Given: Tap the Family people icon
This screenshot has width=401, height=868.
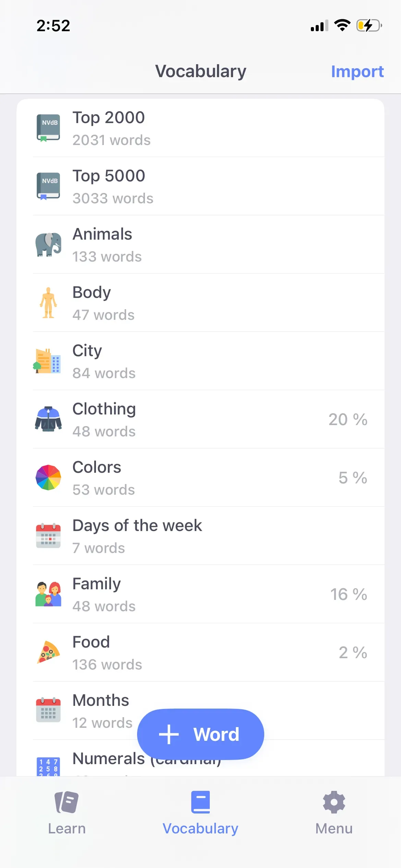Looking at the screenshot, I should tap(48, 594).
